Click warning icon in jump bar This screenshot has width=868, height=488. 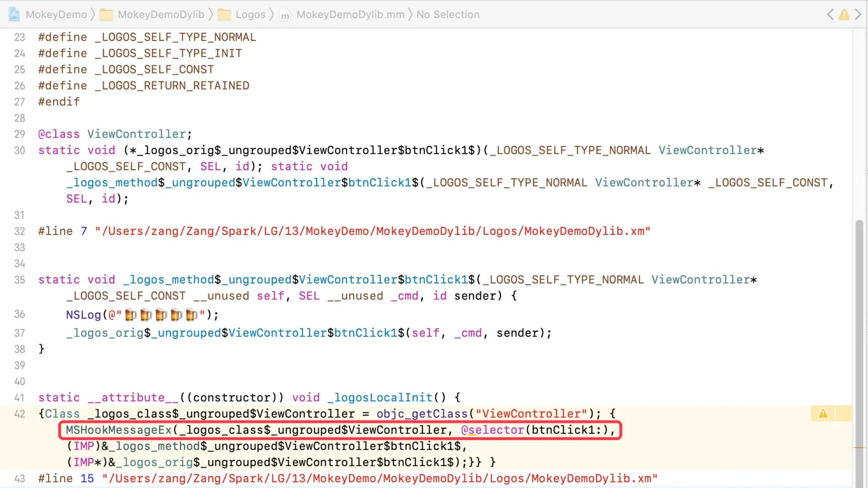pyautogui.click(x=844, y=14)
